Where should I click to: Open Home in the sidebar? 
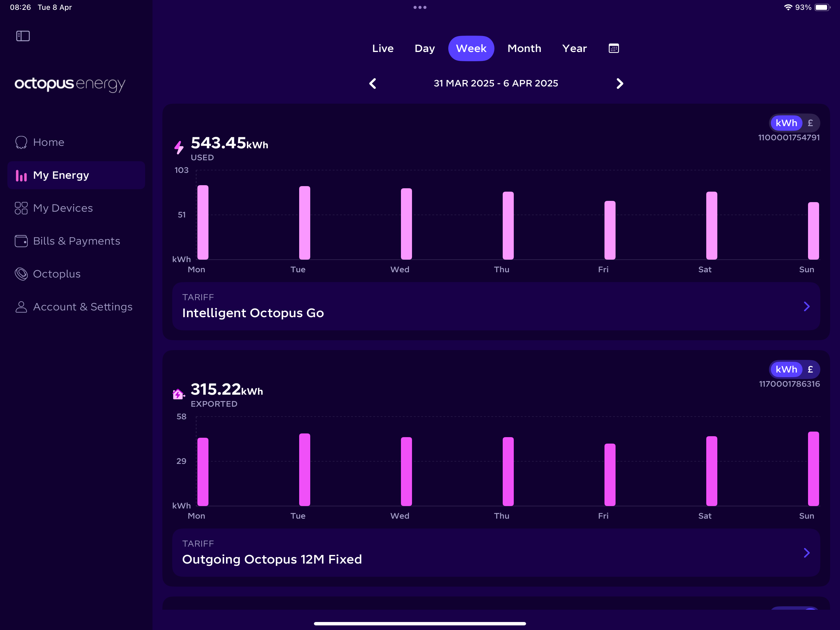point(76,142)
